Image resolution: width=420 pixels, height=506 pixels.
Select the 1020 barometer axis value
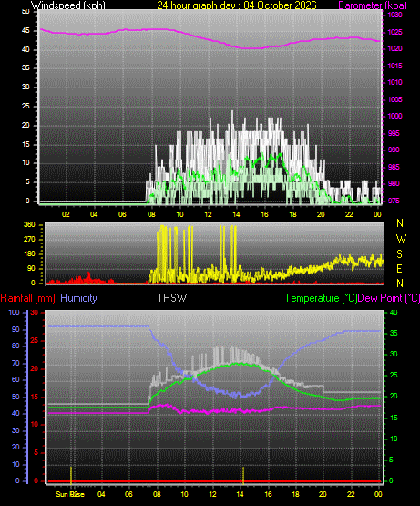pos(394,48)
